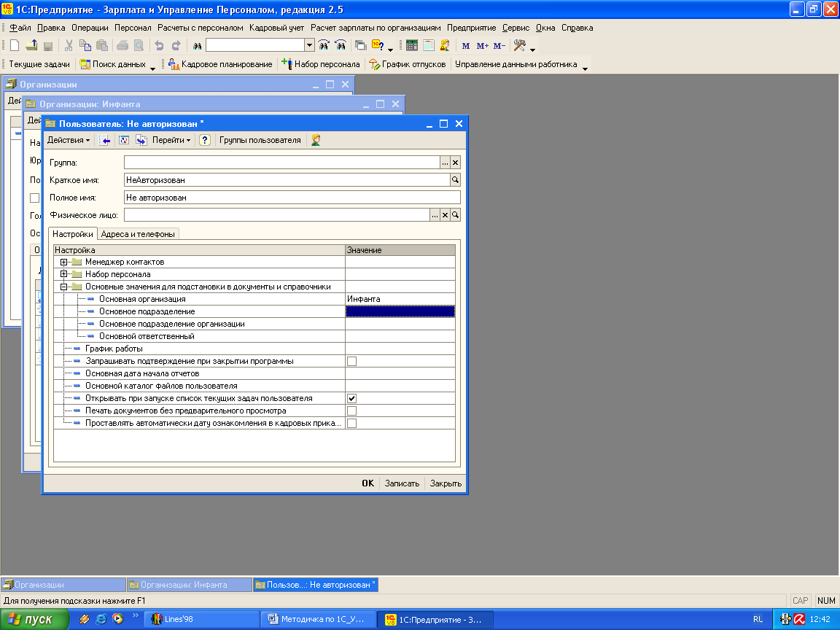Switch to Lines'98 in the taskbar
The height and width of the screenshot is (630, 840).
coord(201,619)
